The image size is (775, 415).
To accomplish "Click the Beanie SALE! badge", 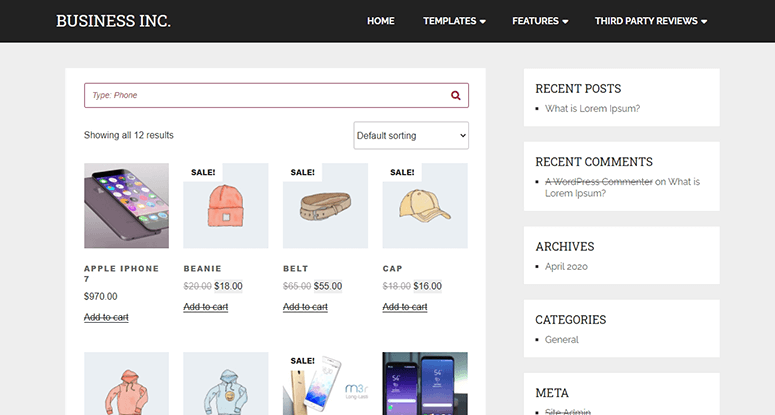I will tap(203, 172).
